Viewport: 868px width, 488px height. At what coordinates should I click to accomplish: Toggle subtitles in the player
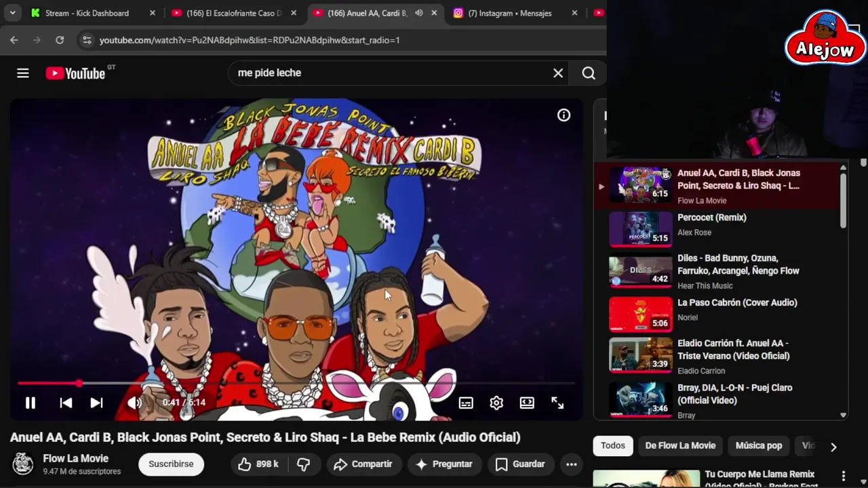pyautogui.click(x=466, y=403)
